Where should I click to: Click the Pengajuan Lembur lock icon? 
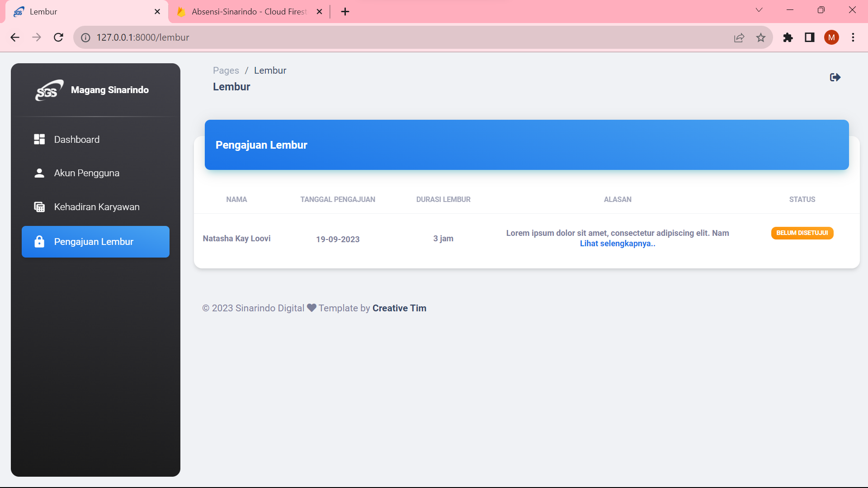click(39, 242)
